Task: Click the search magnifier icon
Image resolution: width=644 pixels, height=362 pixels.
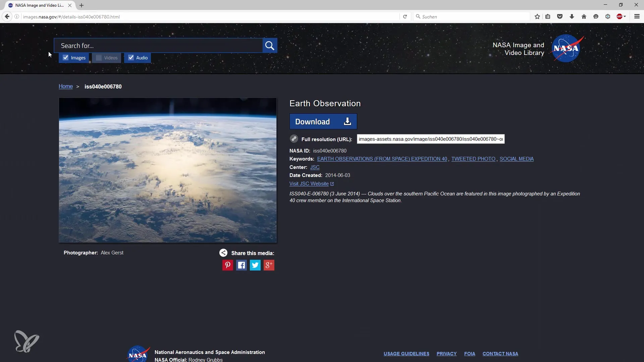Action: click(270, 45)
